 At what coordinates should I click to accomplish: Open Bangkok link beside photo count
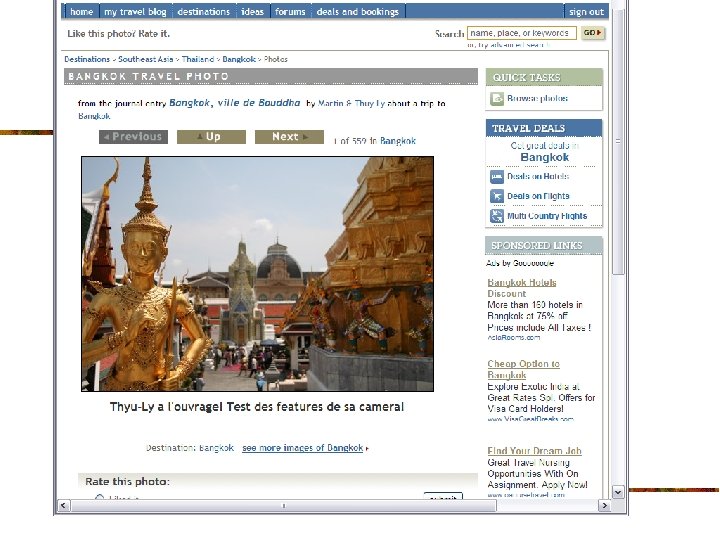(x=398, y=141)
